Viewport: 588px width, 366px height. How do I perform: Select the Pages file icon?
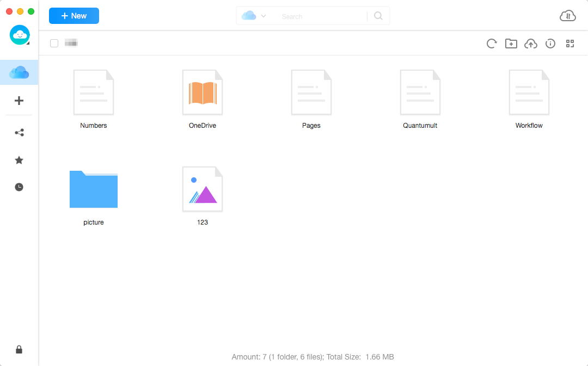311,92
